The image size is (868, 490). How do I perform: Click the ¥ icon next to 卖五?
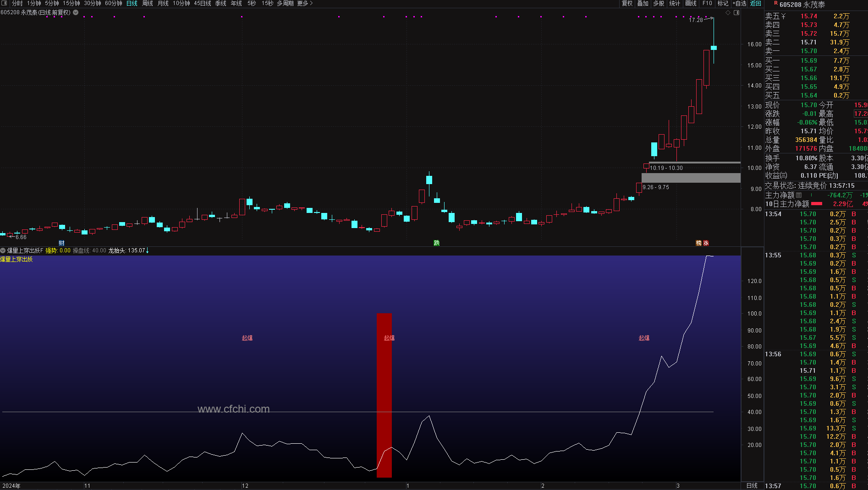pyautogui.click(x=784, y=16)
